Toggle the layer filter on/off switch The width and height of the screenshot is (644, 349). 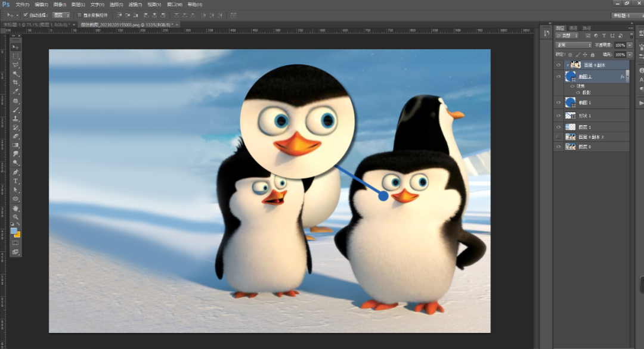(631, 36)
